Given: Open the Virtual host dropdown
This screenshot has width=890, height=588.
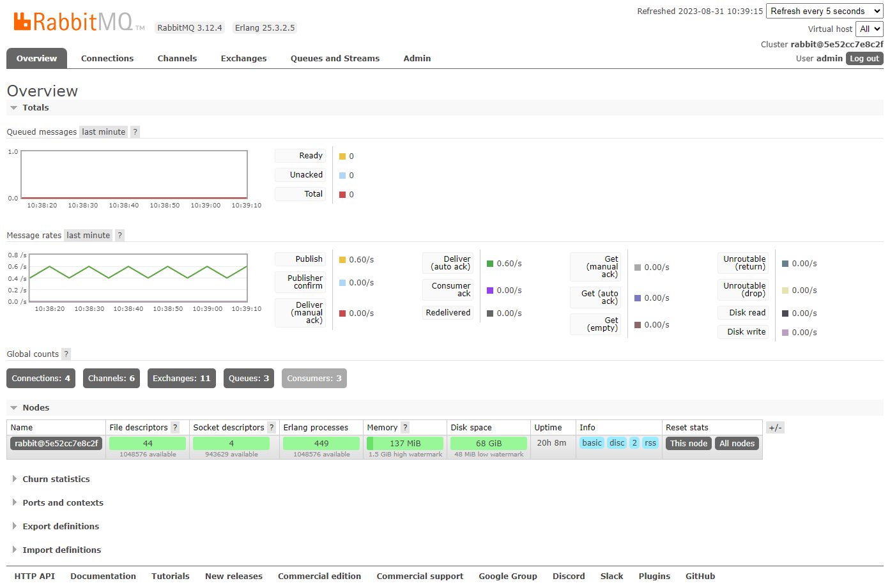Looking at the screenshot, I should point(870,29).
